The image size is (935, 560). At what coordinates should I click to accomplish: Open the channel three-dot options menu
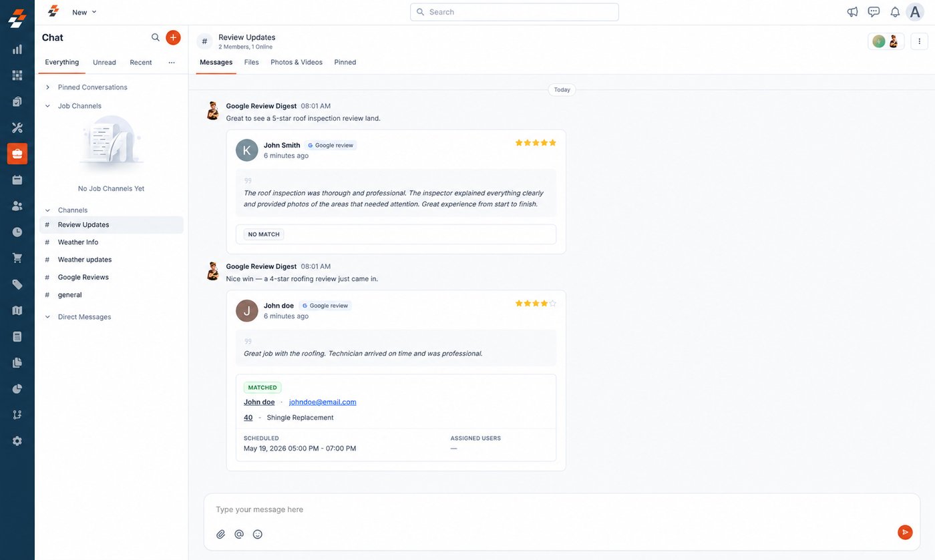(x=919, y=41)
